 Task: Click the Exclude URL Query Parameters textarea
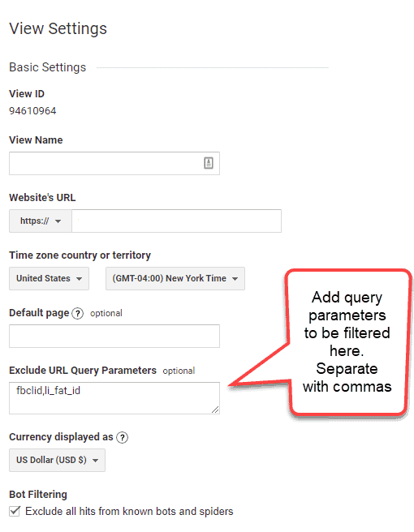pyautogui.click(x=114, y=398)
